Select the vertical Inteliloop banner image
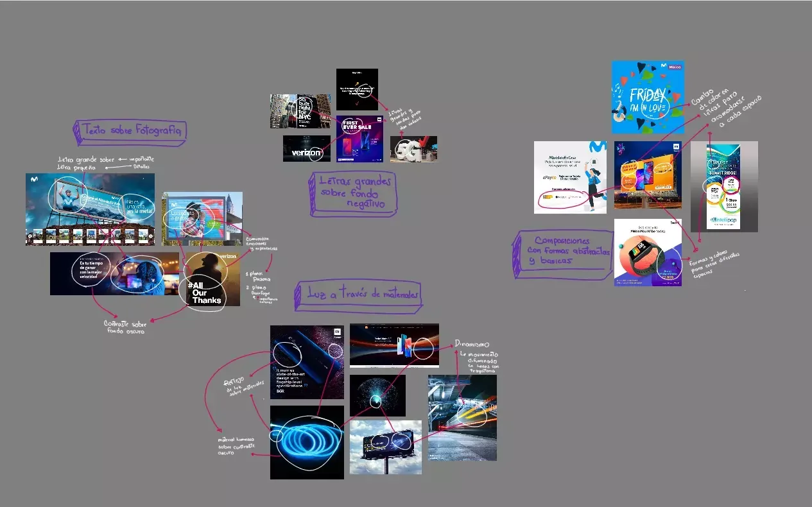The height and width of the screenshot is (507, 812). coord(724,186)
